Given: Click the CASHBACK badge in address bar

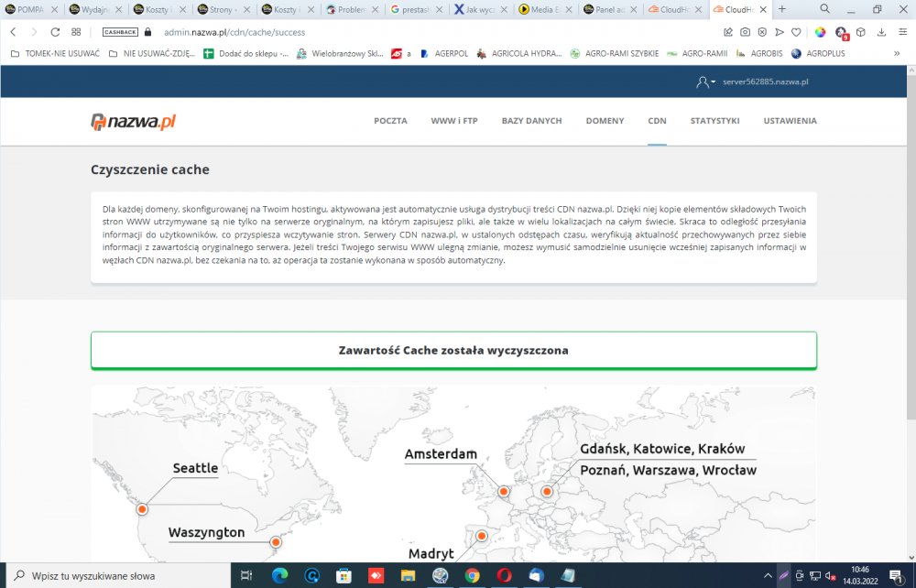Looking at the screenshot, I should pos(120,32).
